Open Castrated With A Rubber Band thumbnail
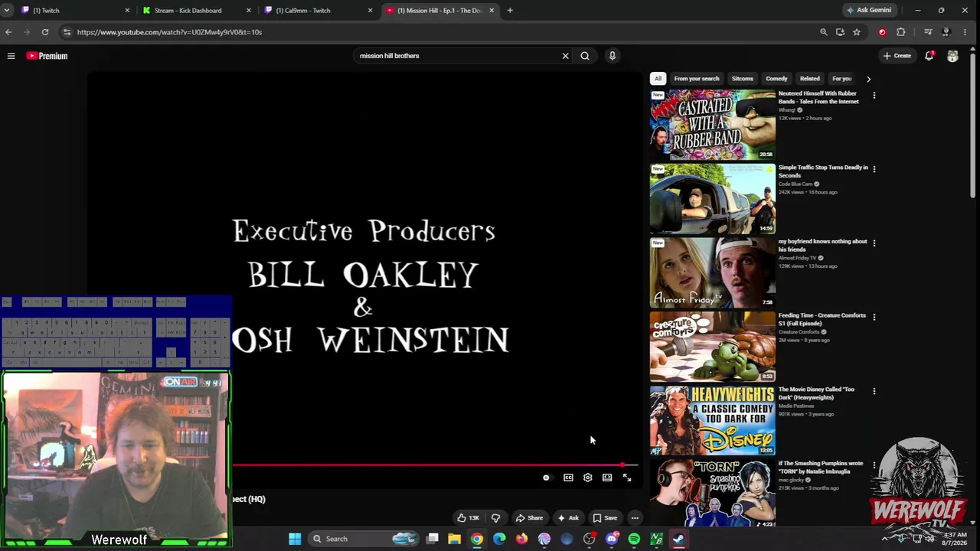Viewport: 980px width, 551px height. pos(713,125)
